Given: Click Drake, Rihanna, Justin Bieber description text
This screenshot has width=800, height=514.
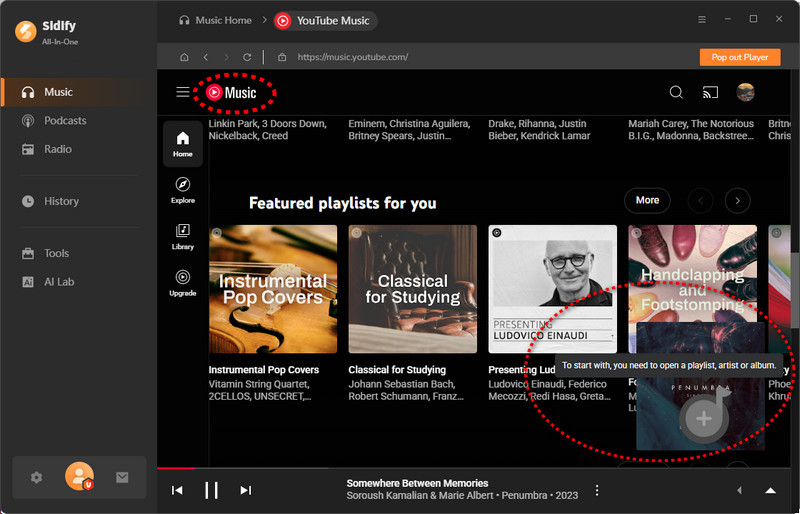Looking at the screenshot, I should [539, 130].
